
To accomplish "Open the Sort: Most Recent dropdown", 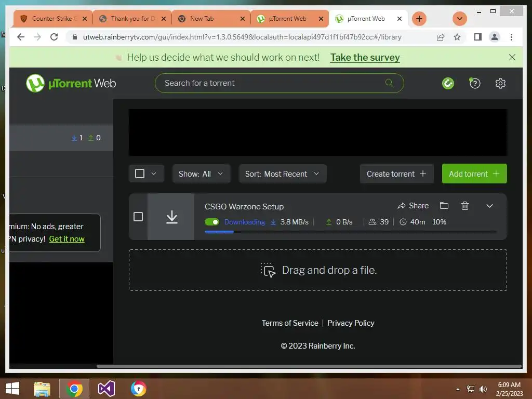I will click(x=282, y=174).
